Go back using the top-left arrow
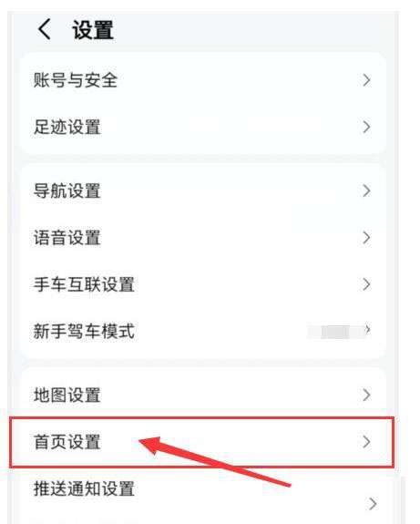Screen dimensions: 420x524 pos(45,29)
